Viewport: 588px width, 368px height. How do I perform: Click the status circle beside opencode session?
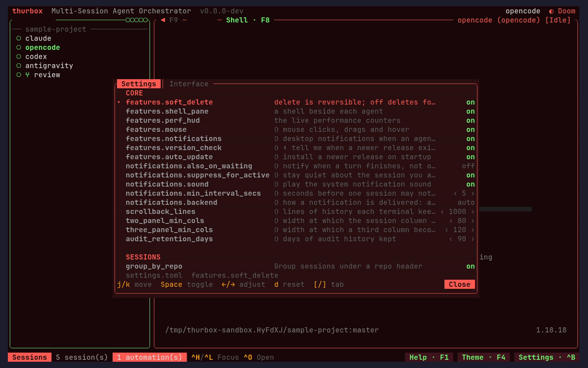point(18,47)
